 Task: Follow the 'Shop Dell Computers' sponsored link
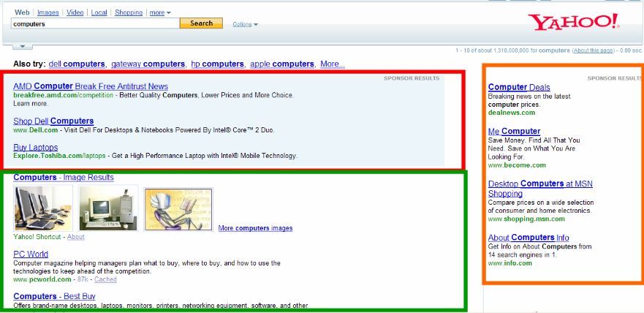pos(53,121)
